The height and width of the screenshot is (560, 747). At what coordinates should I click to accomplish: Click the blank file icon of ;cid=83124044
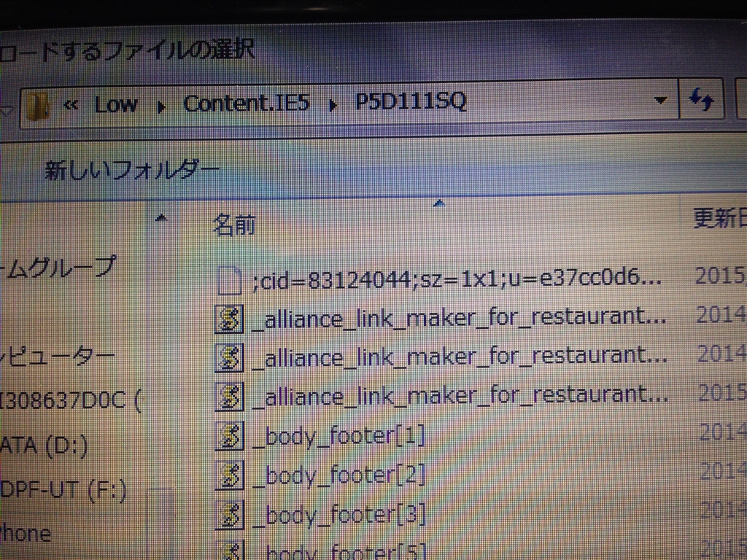(x=230, y=281)
